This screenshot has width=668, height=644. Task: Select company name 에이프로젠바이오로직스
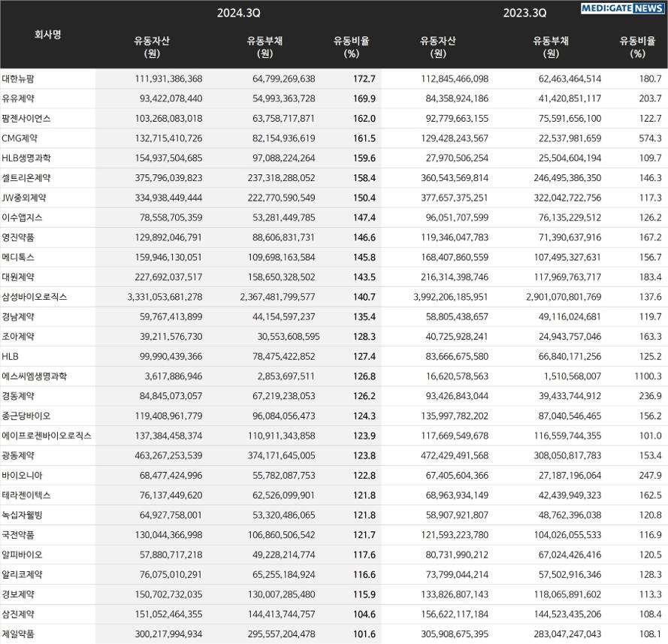pyautogui.click(x=47, y=436)
